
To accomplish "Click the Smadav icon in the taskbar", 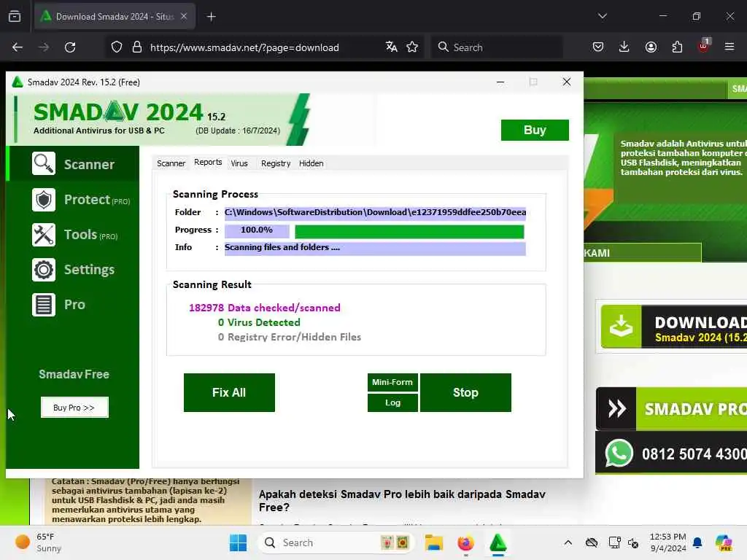I will click(x=498, y=542).
